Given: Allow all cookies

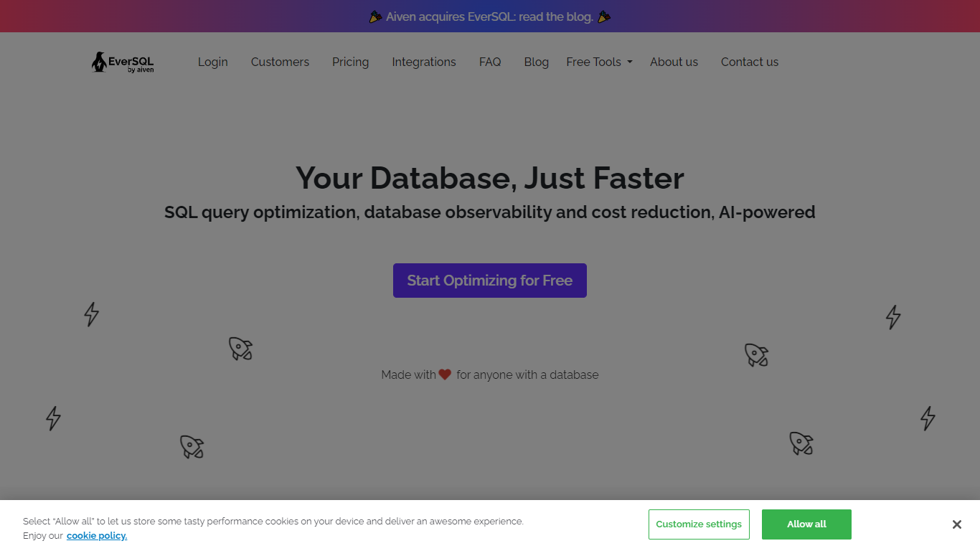Looking at the screenshot, I should pyautogui.click(x=806, y=524).
